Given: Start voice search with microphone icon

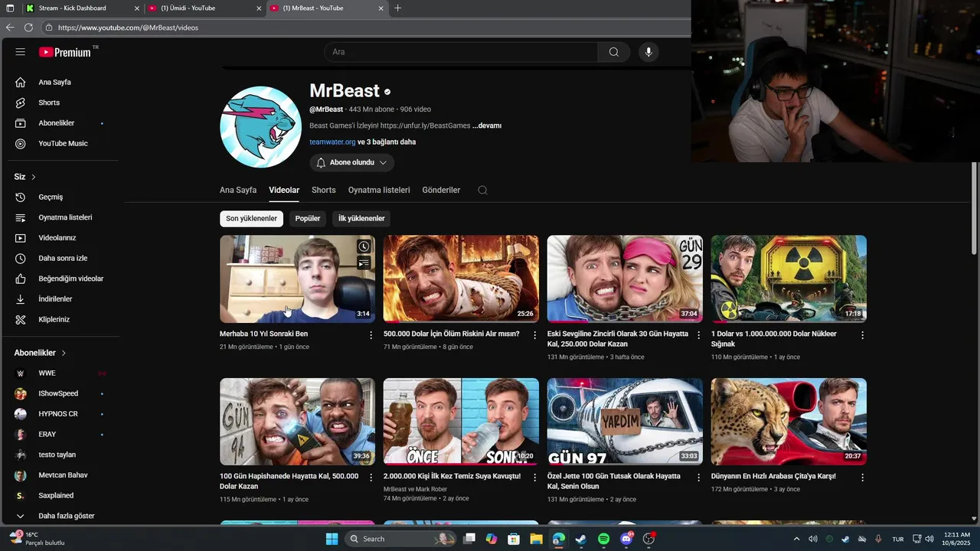Looking at the screenshot, I should (648, 52).
